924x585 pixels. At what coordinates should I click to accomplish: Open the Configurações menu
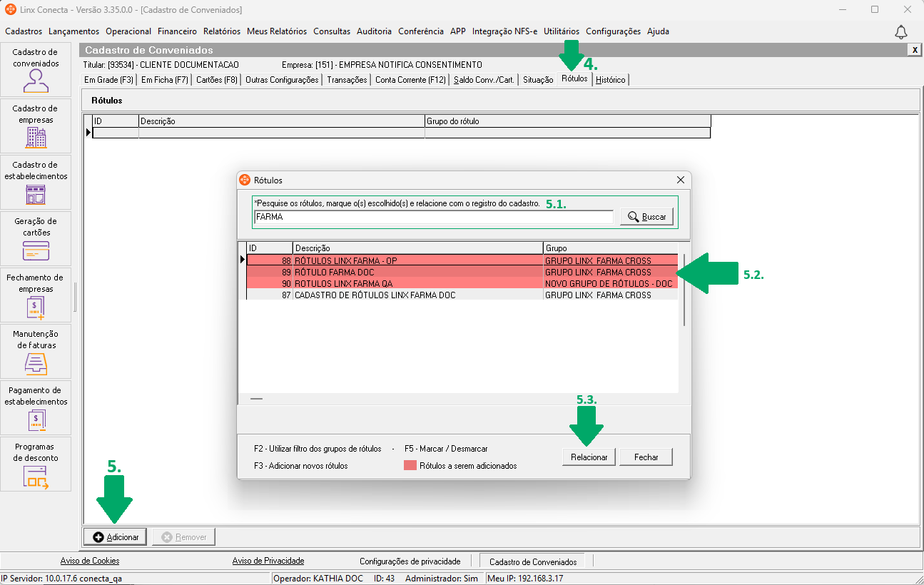[x=614, y=31]
